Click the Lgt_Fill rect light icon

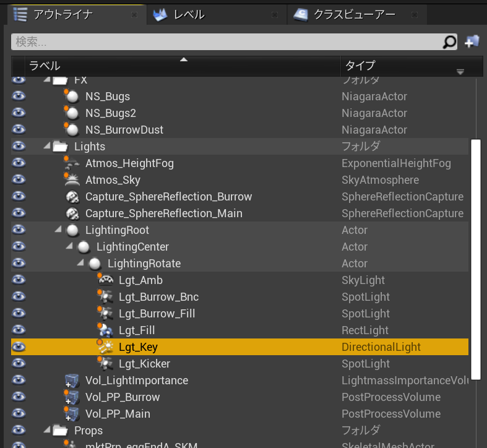point(106,330)
